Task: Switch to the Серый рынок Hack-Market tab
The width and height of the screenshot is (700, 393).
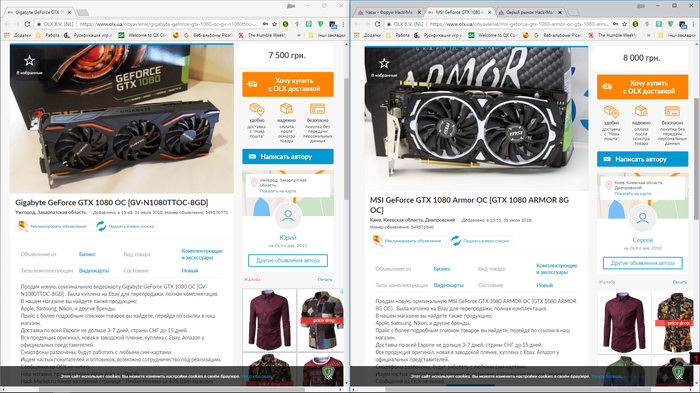Action: point(530,12)
